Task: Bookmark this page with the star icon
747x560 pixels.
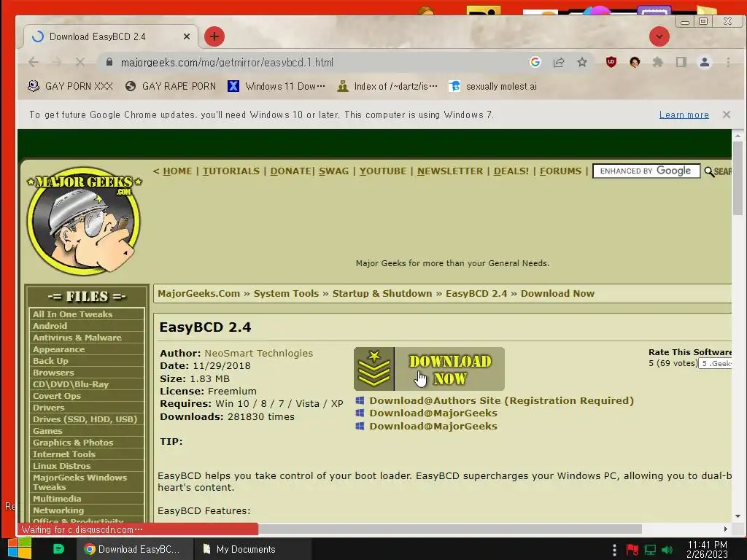Action: point(582,63)
